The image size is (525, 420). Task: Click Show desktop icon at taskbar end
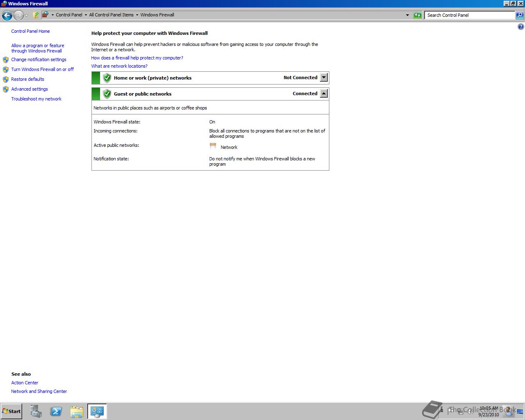pyautogui.click(x=520, y=411)
